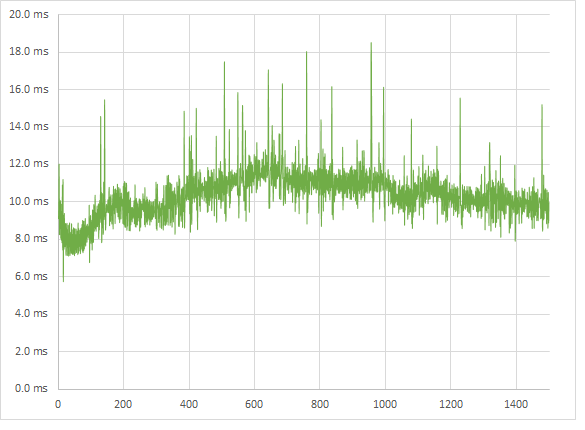Select the 12.0 ms axis label
Screen dimensions: 585x430
(x=29, y=163)
